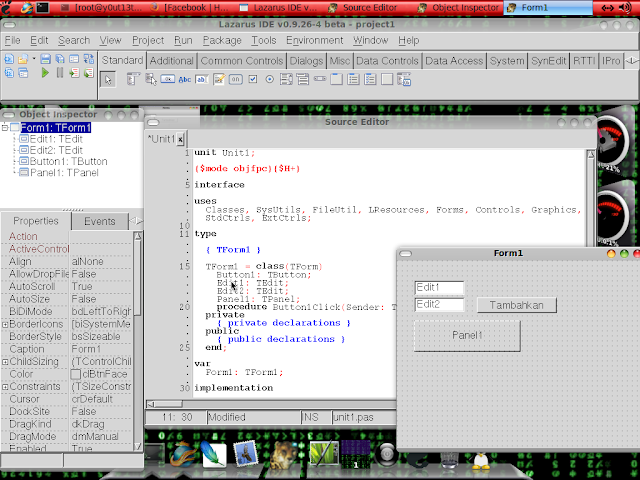This screenshot has width=640, height=480.
Task: Open the Environment menu
Action: [314, 40]
